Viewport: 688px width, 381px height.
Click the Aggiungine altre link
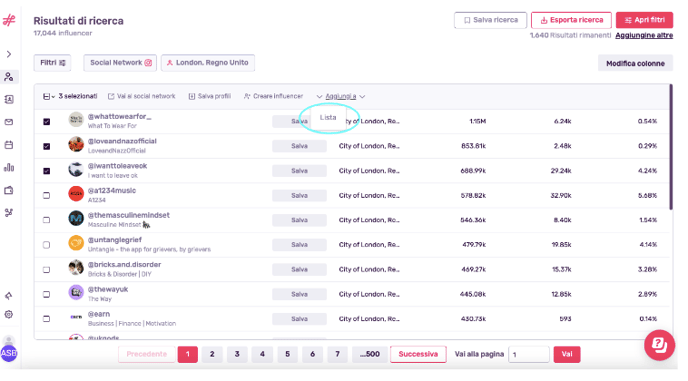pyautogui.click(x=644, y=36)
